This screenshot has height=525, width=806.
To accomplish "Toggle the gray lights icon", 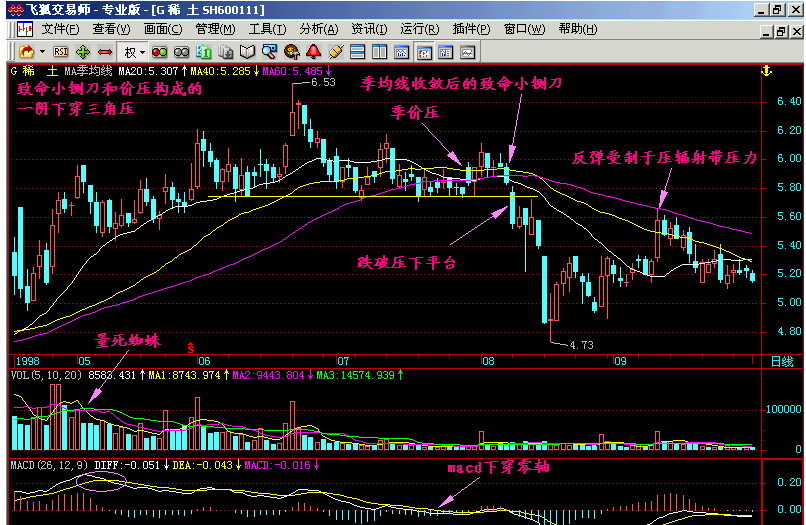I will coord(181,52).
